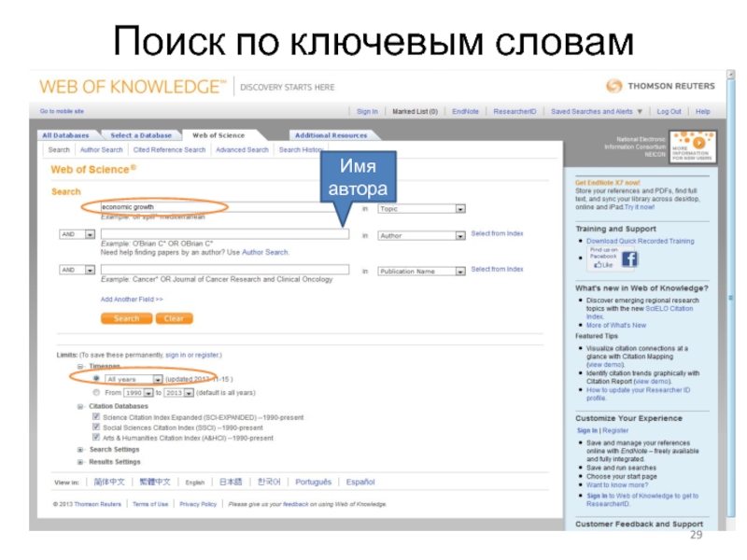Collapse the Citation Databases section
This screenshot has height=560, width=747.
pos(80,406)
